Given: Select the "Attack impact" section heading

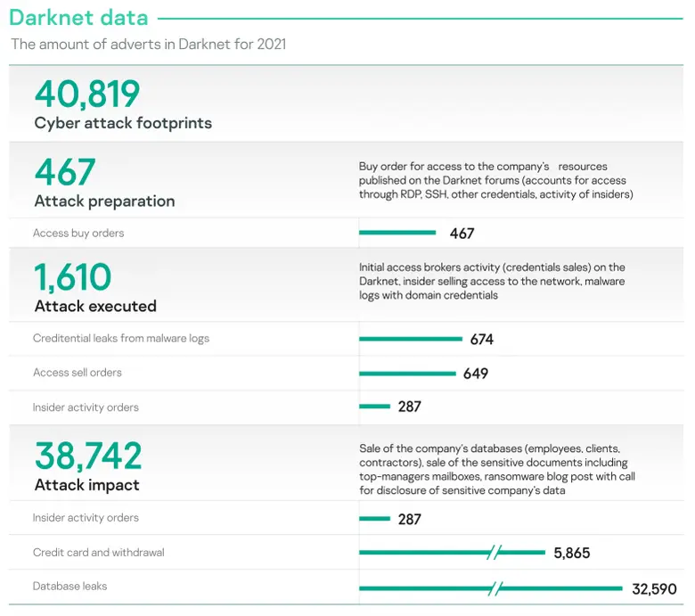Looking at the screenshot, I should (x=86, y=485).
